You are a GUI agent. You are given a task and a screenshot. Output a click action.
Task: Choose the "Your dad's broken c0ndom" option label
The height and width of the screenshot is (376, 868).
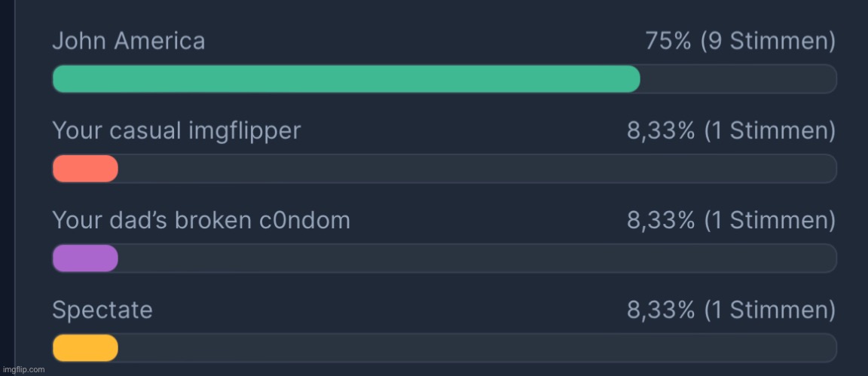(x=200, y=220)
